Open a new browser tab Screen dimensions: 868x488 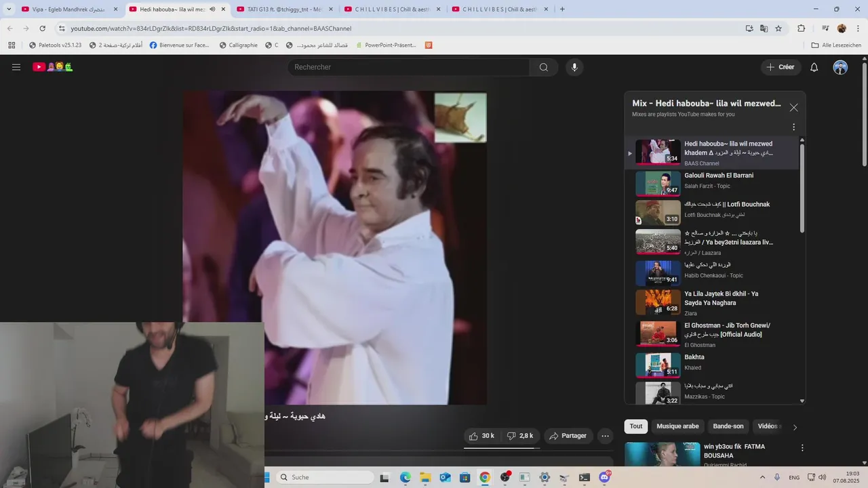point(562,9)
